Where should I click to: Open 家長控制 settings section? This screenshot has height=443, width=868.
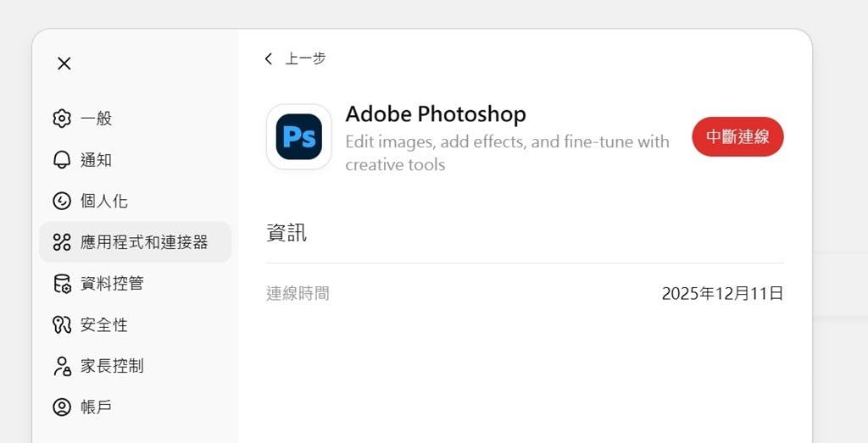tap(112, 366)
